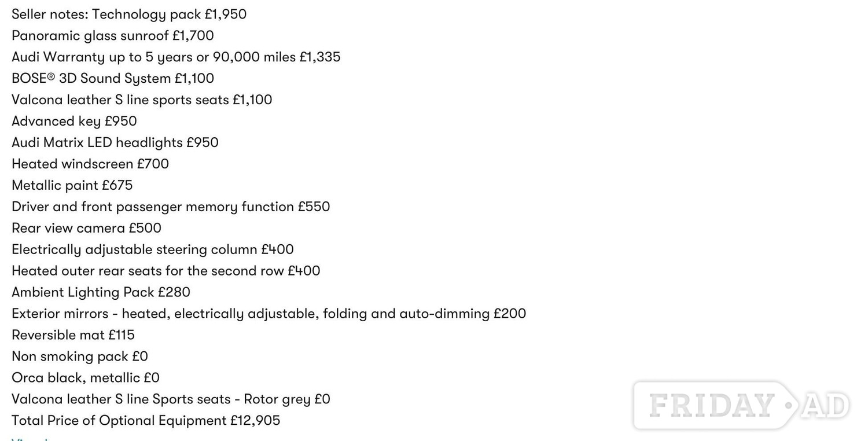Click Electrically adjustable steering column £400
Viewport: 868px width, 441px height.
point(153,250)
